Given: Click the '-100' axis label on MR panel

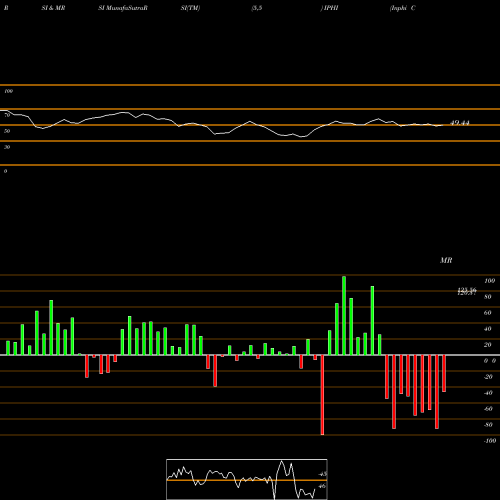Looking at the screenshot, I should coord(490,441).
